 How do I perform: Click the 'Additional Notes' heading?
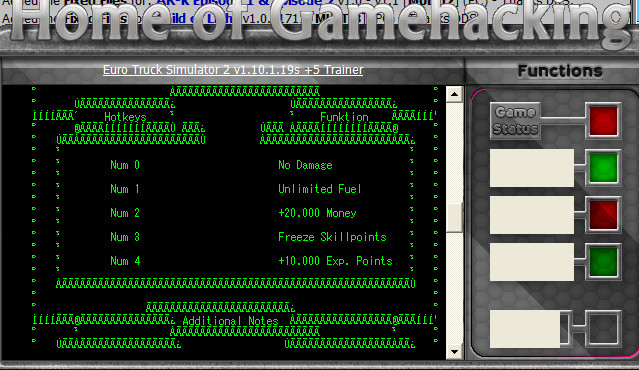point(230,321)
